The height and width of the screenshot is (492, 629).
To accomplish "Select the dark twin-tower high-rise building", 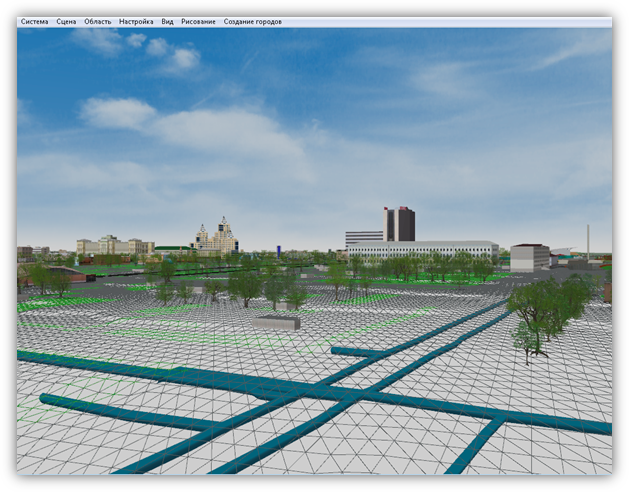I will tap(399, 224).
